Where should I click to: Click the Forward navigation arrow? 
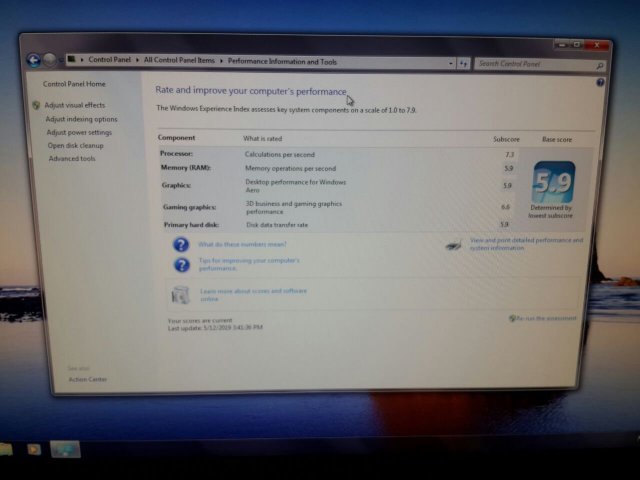point(50,60)
